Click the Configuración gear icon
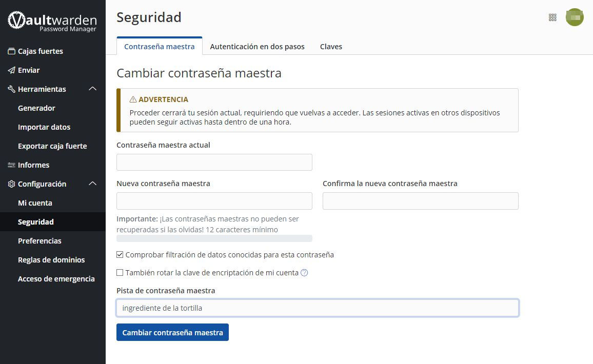 tap(11, 184)
